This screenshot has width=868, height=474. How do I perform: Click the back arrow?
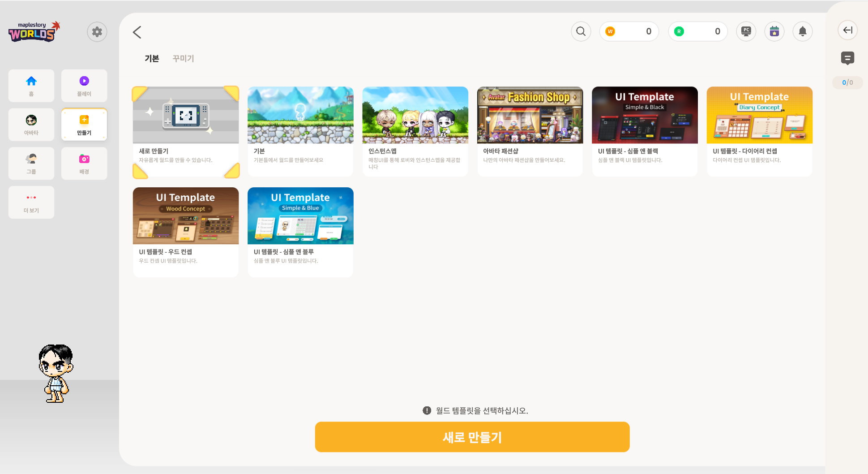pyautogui.click(x=137, y=32)
